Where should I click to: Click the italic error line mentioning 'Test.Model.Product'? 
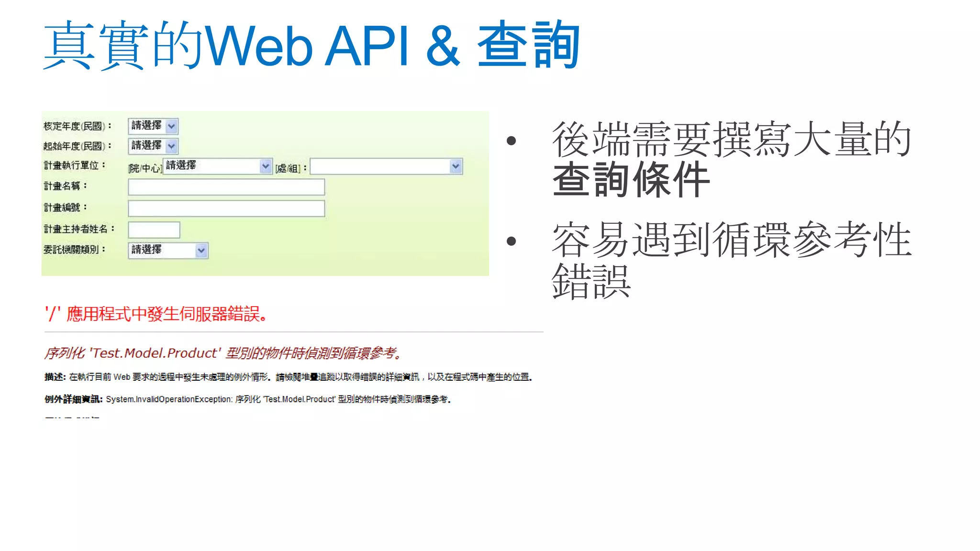click(x=223, y=353)
